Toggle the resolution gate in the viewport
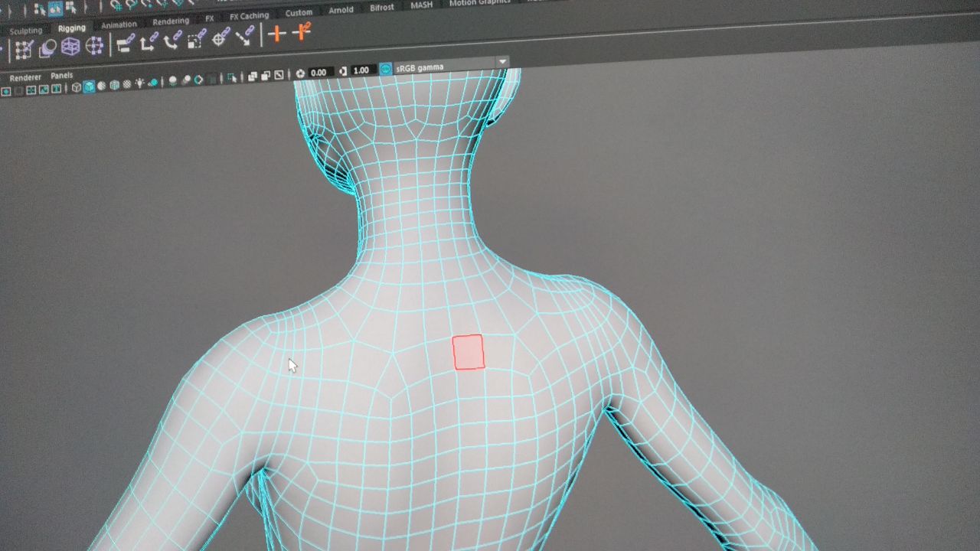This screenshot has height=551, width=980. [x=5, y=92]
